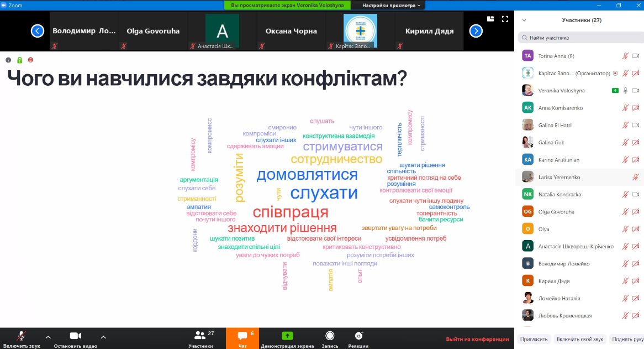
Task: Collapse the Участники panel chevron
Action: coord(524,20)
